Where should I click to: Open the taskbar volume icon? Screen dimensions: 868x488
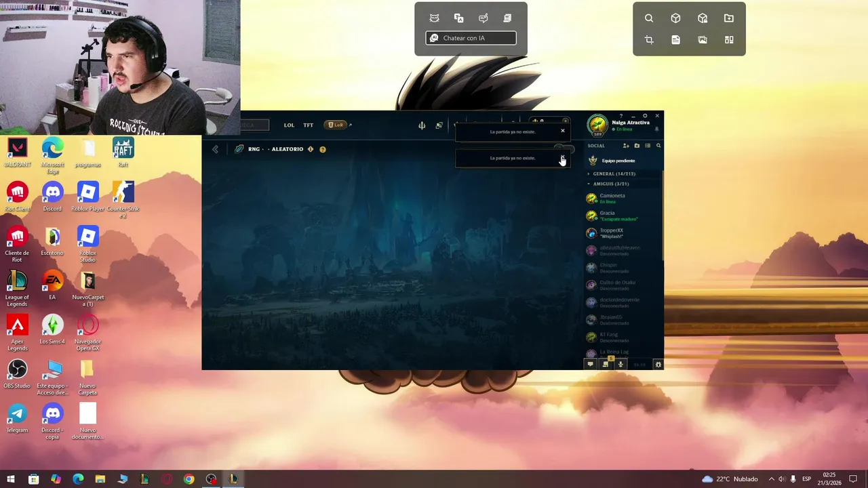[782, 479]
